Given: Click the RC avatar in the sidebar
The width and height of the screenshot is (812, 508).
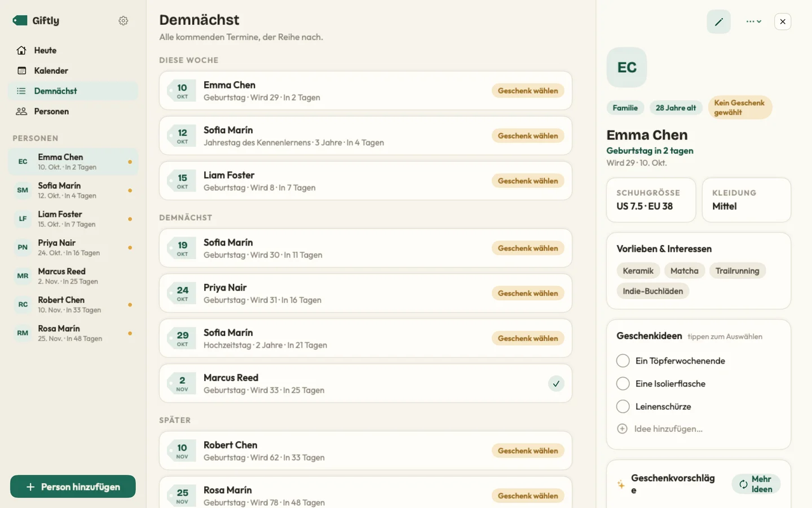Looking at the screenshot, I should pos(23,305).
